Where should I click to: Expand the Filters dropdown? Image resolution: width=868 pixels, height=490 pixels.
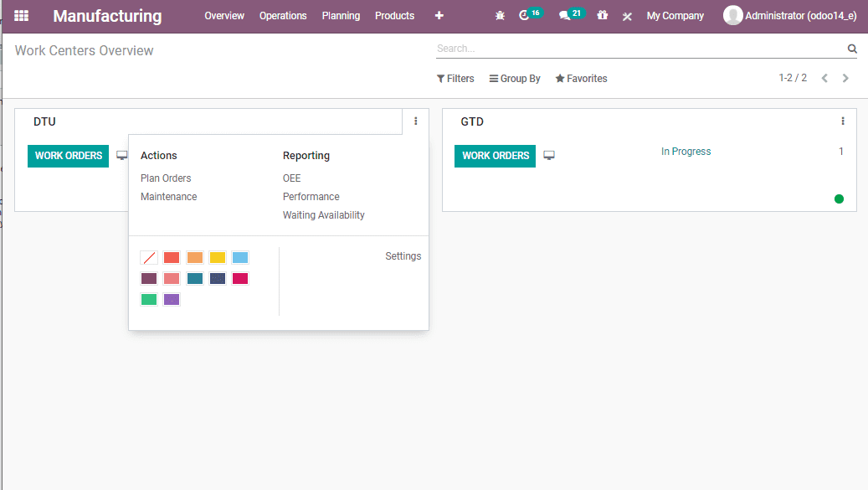coord(455,78)
